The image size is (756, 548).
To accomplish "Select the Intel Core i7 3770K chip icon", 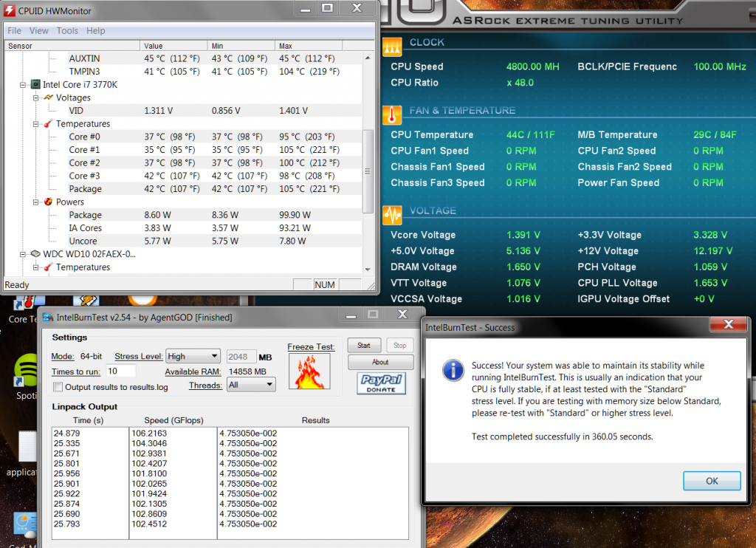I will click(35, 84).
